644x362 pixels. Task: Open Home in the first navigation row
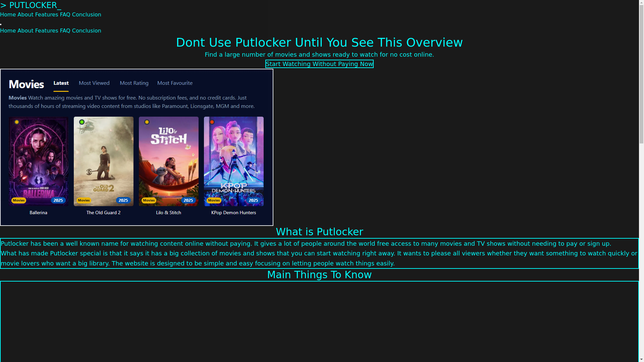tap(8, 15)
